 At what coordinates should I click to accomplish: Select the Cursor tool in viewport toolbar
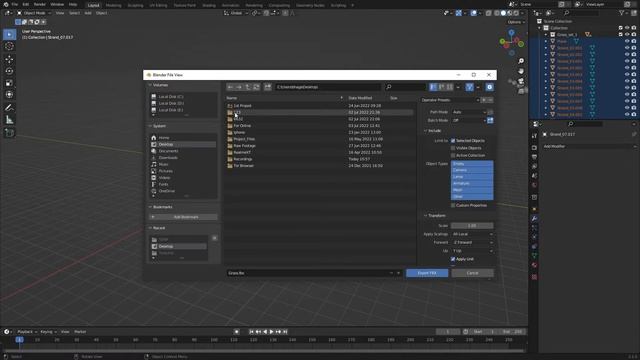(9, 46)
